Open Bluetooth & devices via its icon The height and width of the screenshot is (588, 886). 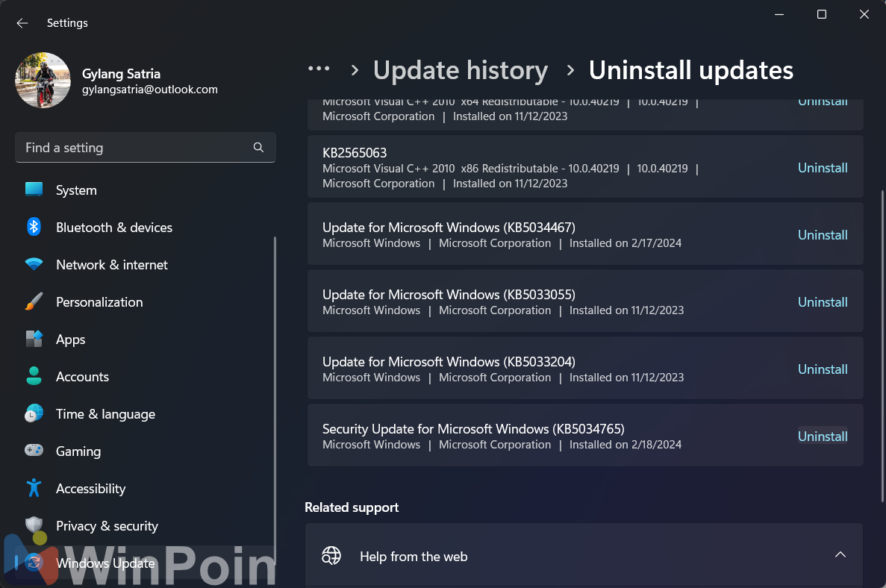pyautogui.click(x=34, y=227)
